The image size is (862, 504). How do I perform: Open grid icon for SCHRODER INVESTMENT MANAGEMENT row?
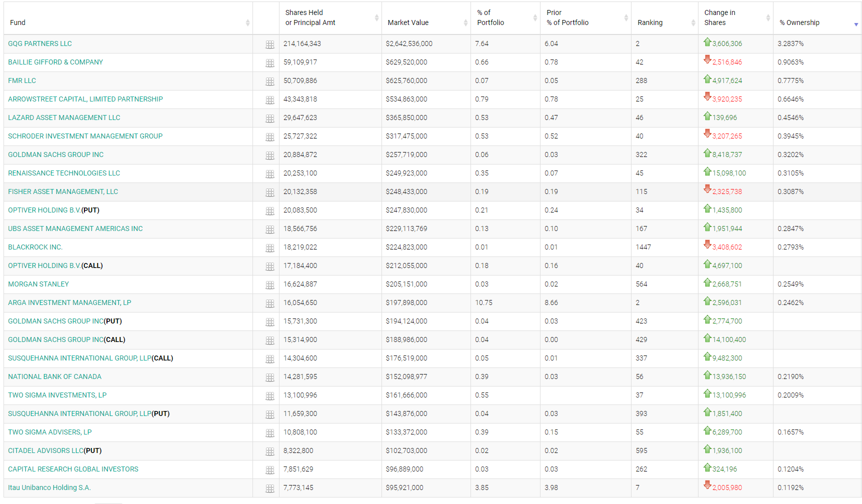[270, 137]
